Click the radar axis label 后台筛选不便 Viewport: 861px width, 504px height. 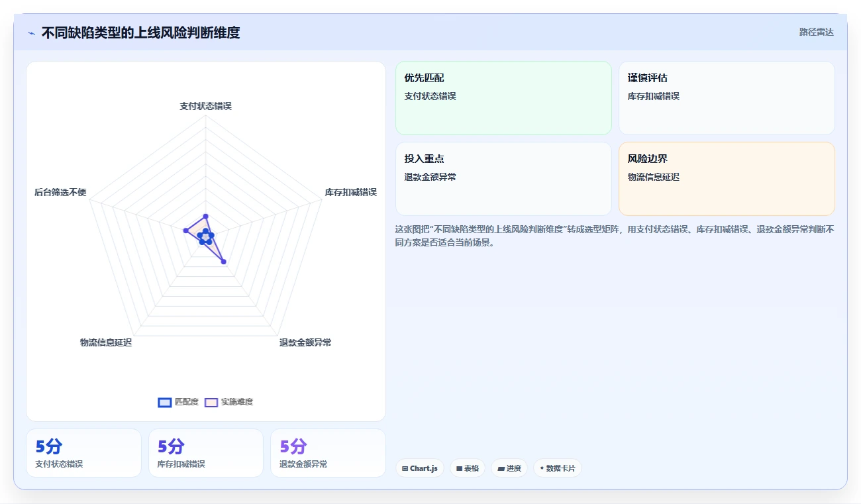(60, 192)
